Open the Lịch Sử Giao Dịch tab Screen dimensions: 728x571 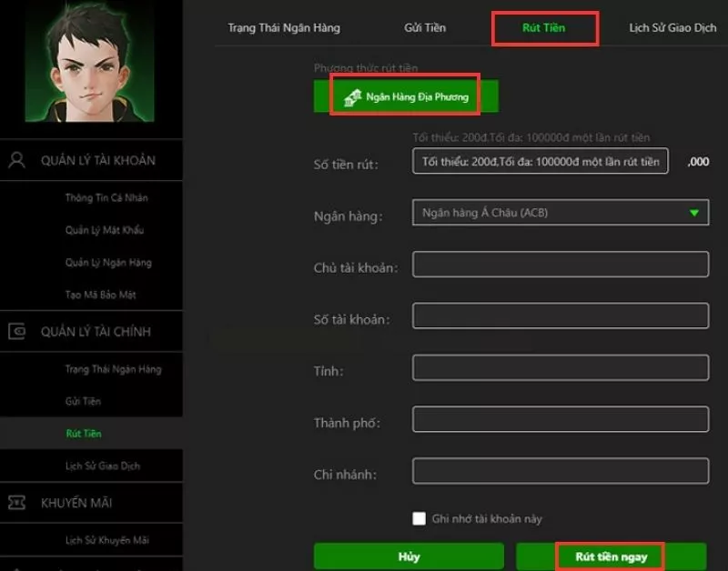[672, 28]
